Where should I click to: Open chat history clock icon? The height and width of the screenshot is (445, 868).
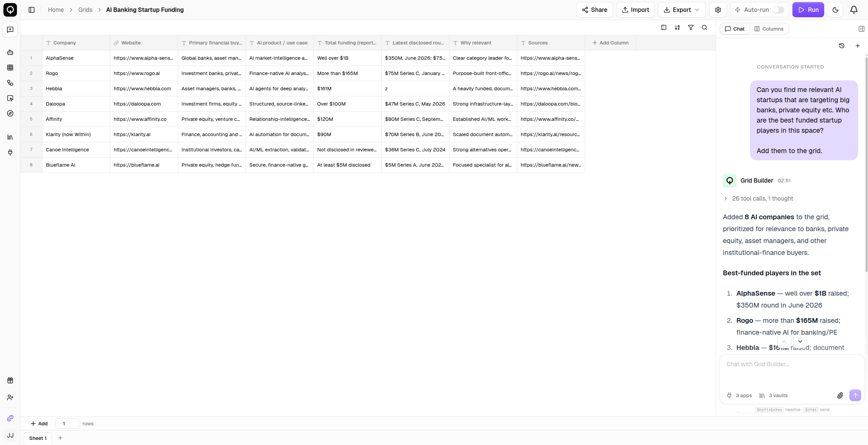coord(842,46)
